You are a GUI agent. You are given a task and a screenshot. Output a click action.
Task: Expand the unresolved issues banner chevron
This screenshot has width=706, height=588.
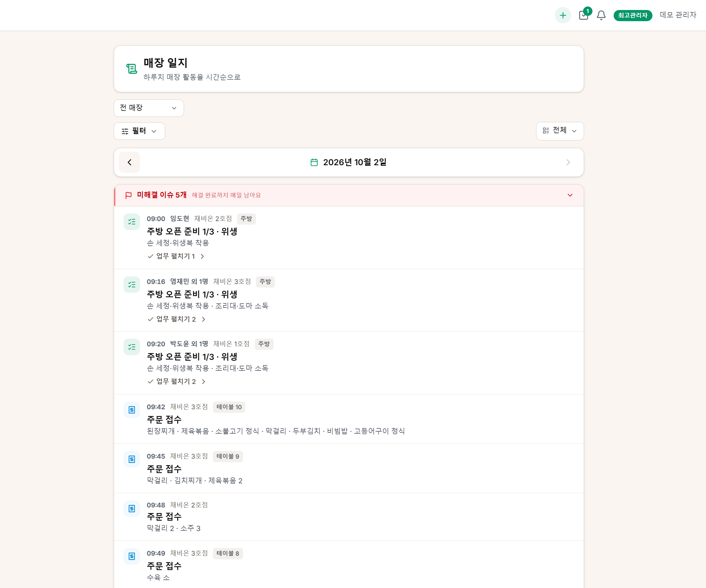(x=570, y=195)
